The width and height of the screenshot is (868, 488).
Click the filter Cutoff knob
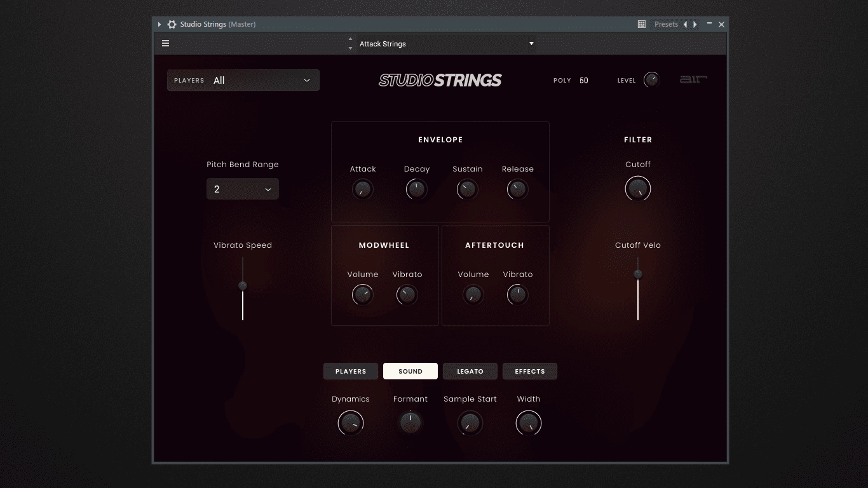[638, 189]
